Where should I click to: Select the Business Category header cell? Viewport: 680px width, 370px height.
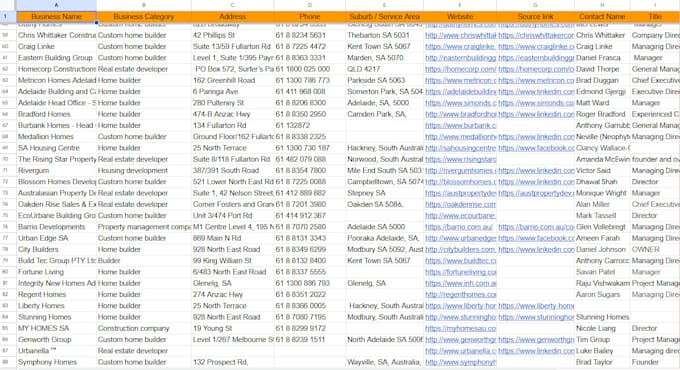[144, 17]
